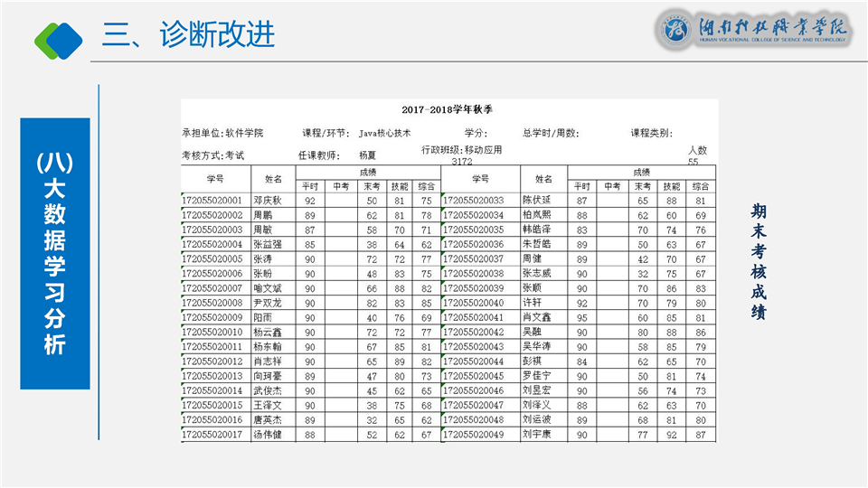Select the name cell 邓庆秋

tap(268, 201)
